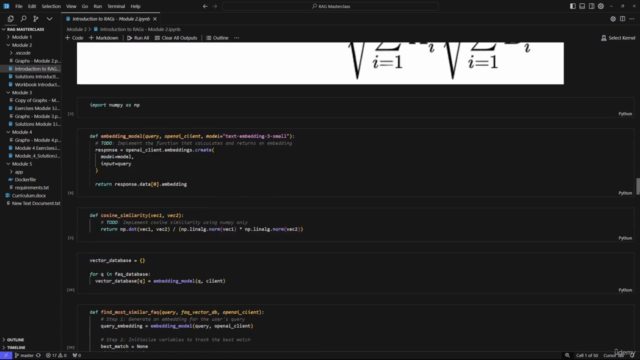Open the View menu

click(x=71, y=6)
